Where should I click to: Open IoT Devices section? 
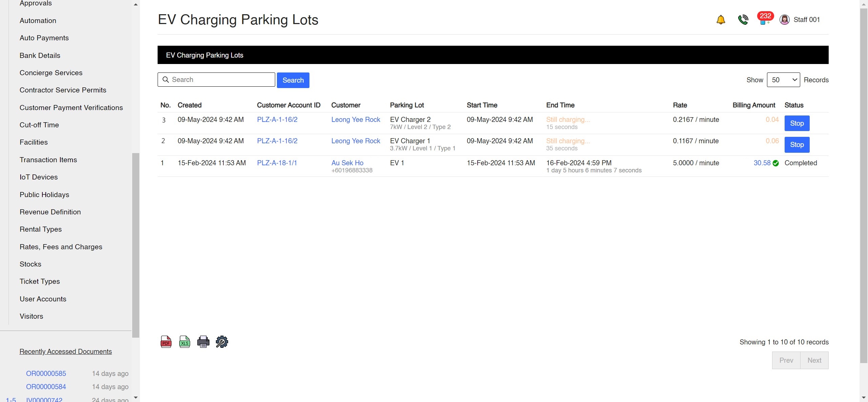[x=38, y=177]
